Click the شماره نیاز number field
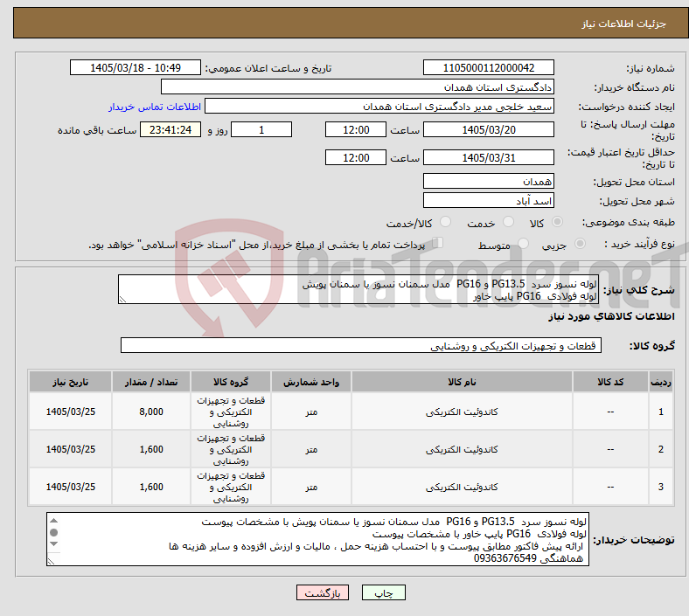This screenshot has height=616, width=689. pyautogui.click(x=489, y=67)
